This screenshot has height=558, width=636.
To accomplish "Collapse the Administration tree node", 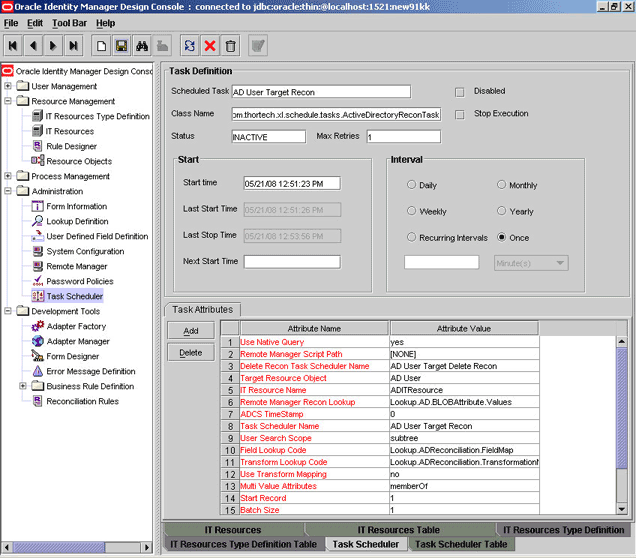I will coord(9,191).
